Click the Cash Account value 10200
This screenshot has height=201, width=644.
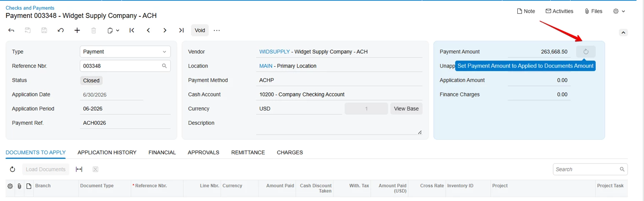(302, 94)
